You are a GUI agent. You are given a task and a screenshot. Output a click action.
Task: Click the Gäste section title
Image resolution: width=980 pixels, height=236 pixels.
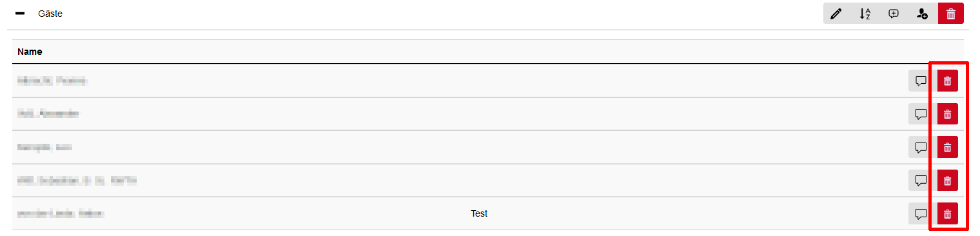point(50,14)
